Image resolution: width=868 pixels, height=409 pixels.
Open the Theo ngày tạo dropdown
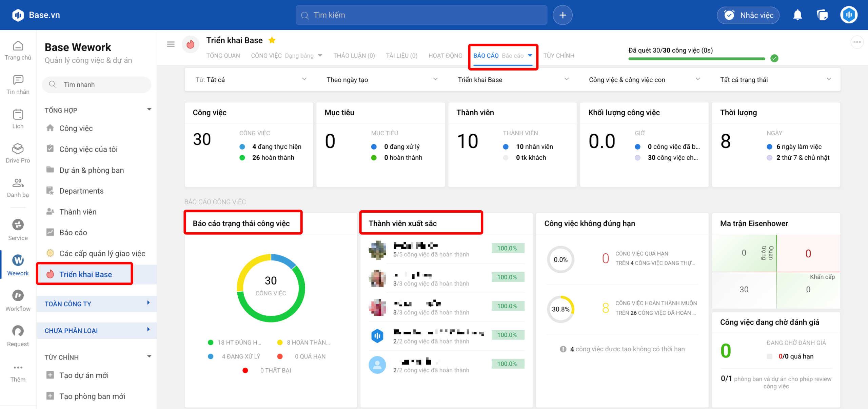point(382,80)
